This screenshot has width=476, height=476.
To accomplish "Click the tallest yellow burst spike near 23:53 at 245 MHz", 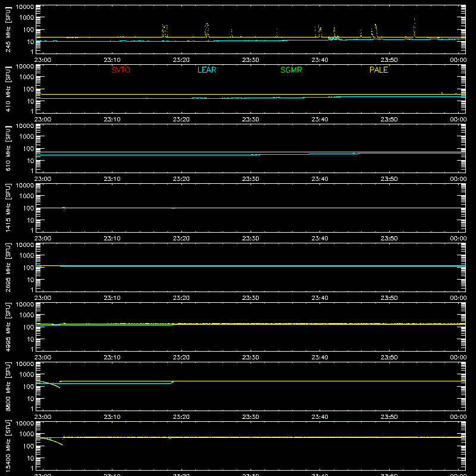I will pos(414,28).
